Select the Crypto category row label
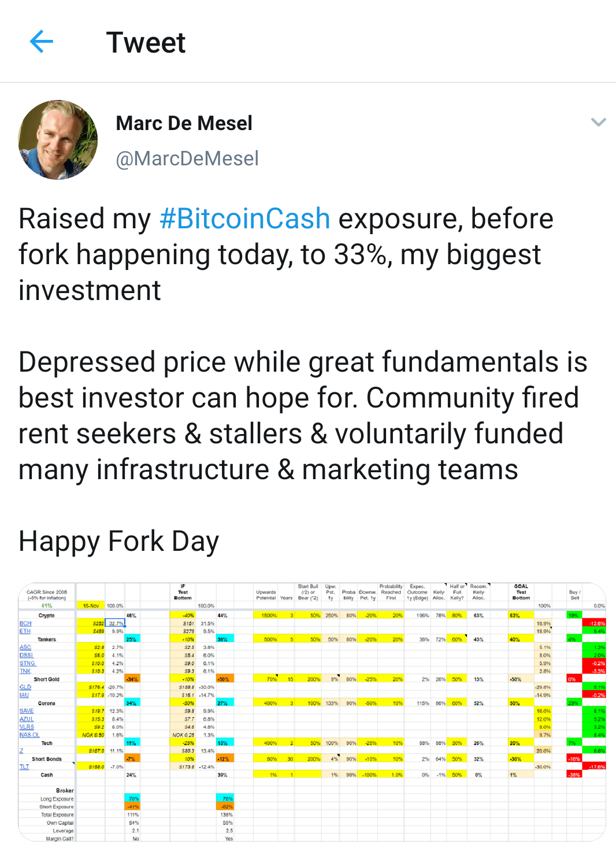The height and width of the screenshot is (867, 616). pyautogui.click(x=47, y=616)
